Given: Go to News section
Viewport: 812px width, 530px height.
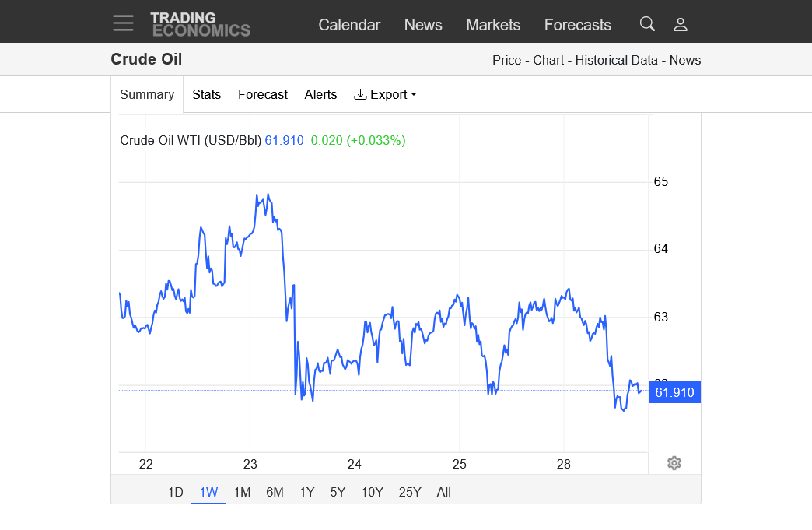Looking at the screenshot, I should click(x=423, y=25).
